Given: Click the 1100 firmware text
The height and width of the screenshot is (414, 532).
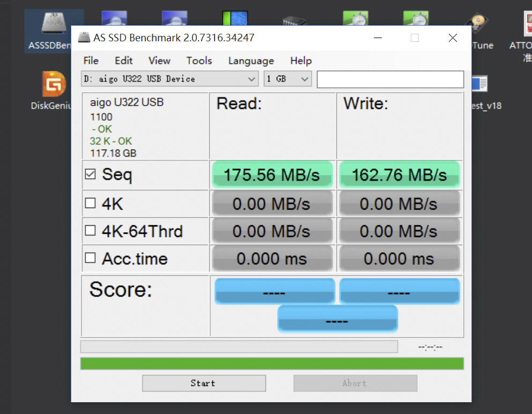Looking at the screenshot, I should click(x=101, y=117).
